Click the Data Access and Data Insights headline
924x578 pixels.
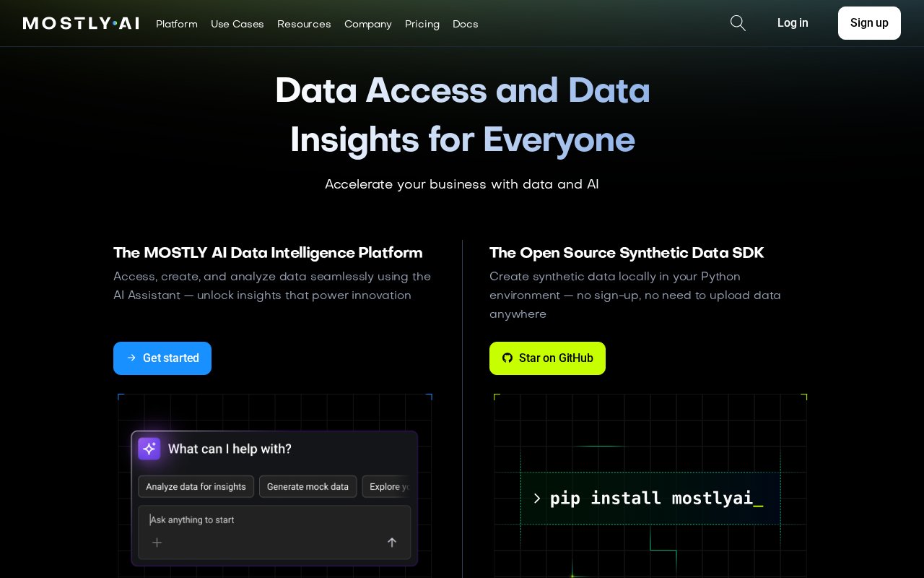(x=462, y=115)
